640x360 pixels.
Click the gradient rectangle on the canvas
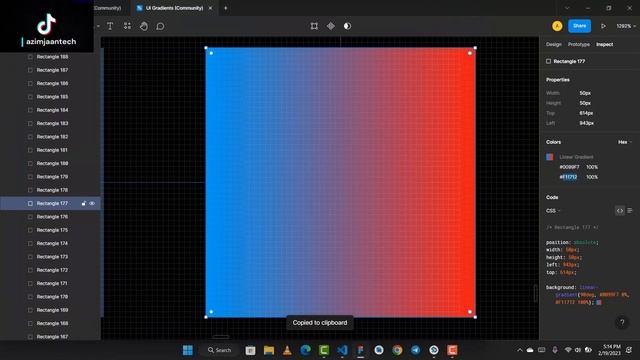click(x=340, y=182)
